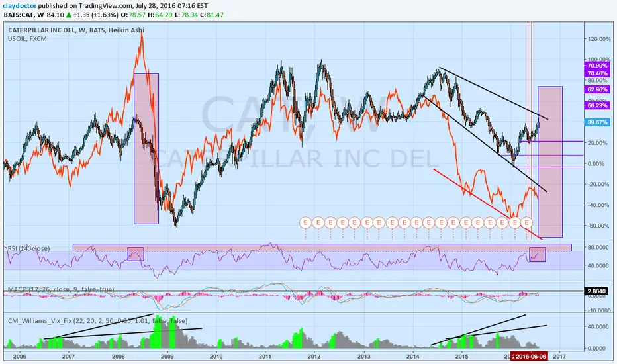The height and width of the screenshot is (364, 617).
Task: Click the black 2.8640 MACD value label
Action: point(597,291)
